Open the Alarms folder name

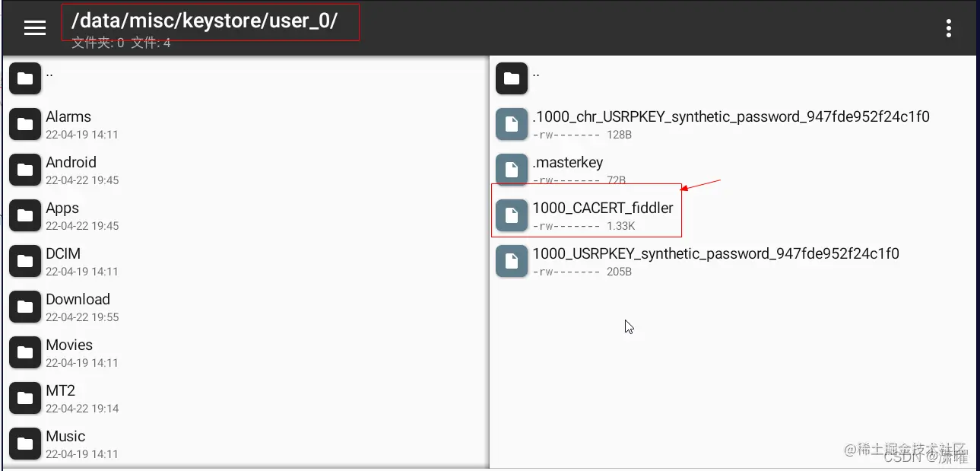pyautogui.click(x=68, y=116)
